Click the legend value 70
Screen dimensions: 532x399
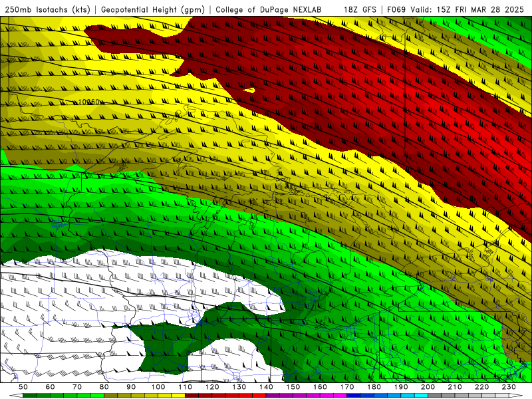point(77,387)
